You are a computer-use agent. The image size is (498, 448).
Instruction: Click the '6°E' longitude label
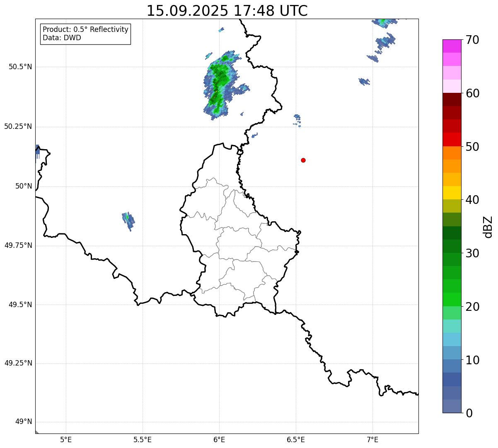click(219, 439)
